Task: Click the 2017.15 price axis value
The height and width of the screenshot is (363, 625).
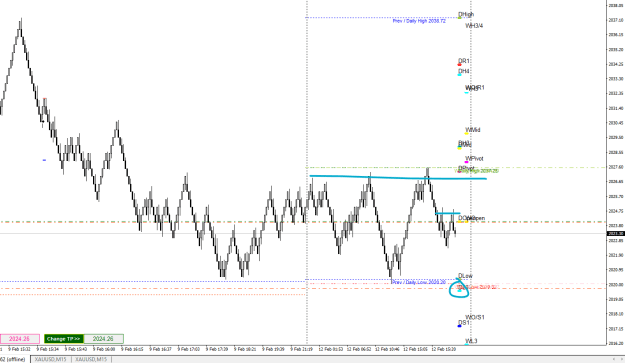Action: [616, 329]
